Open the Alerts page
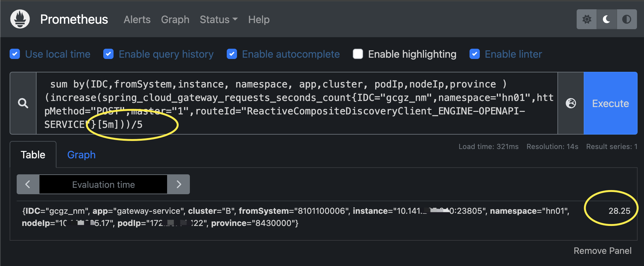The width and height of the screenshot is (644, 266). tap(137, 20)
